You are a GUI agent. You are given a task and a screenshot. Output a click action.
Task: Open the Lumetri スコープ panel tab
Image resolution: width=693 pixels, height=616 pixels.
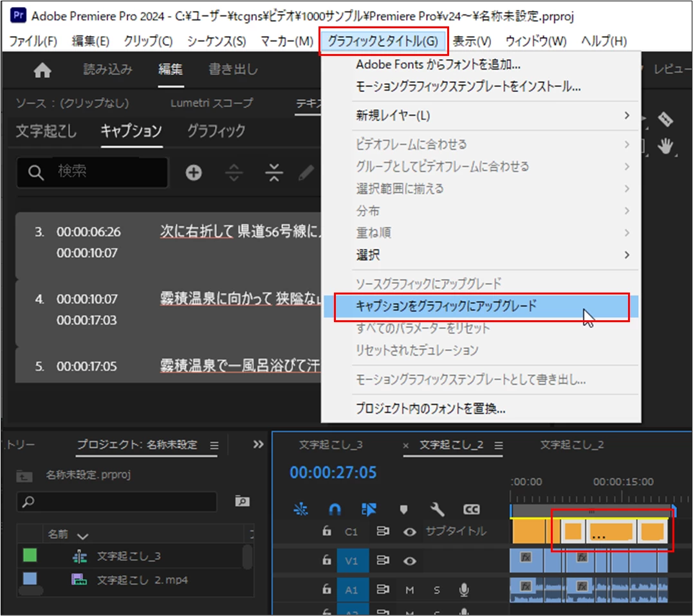coord(212,103)
